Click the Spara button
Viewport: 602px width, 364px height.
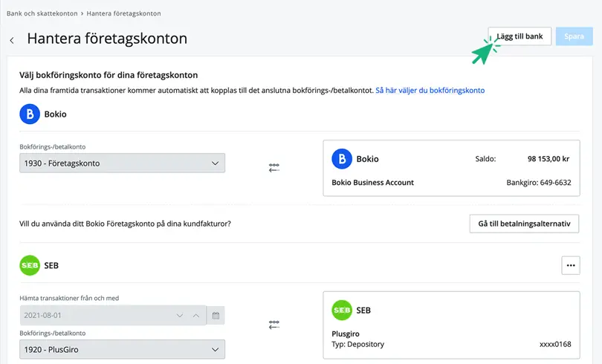(x=574, y=36)
